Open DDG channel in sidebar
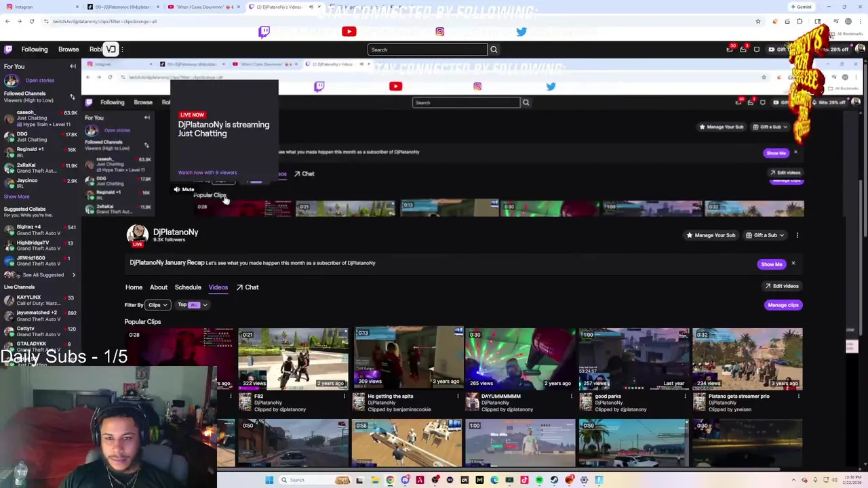Viewport: 868px width, 488px height. pos(40,137)
